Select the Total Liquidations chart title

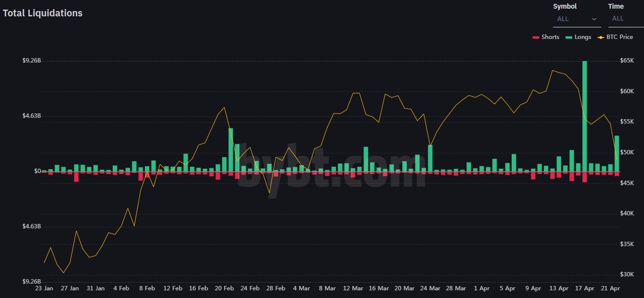[x=42, y=13]
